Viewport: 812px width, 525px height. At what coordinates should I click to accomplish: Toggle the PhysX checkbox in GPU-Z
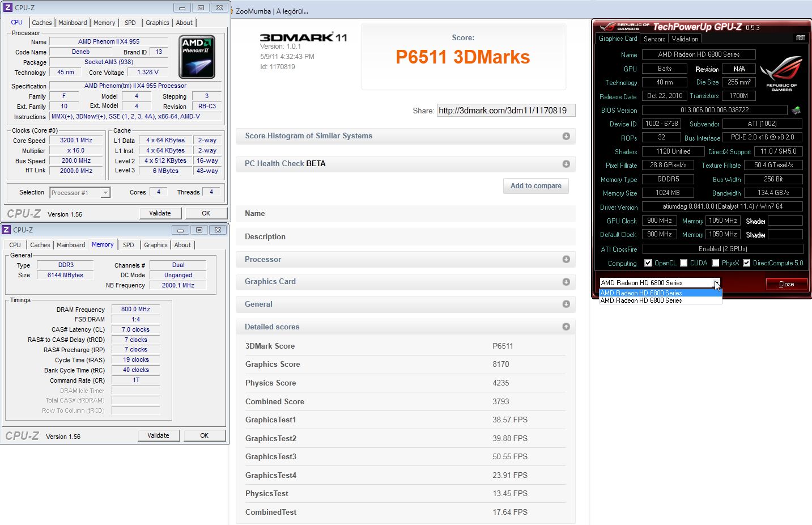(716, 263)
